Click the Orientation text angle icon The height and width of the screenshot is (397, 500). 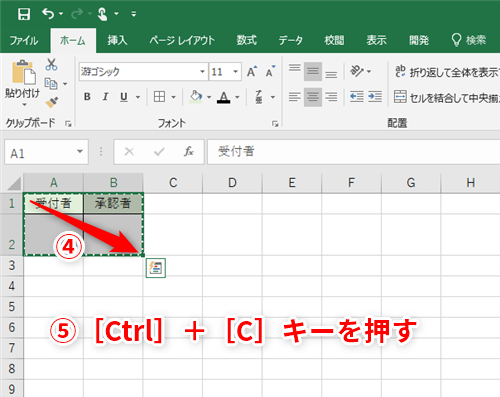[357, 71]
